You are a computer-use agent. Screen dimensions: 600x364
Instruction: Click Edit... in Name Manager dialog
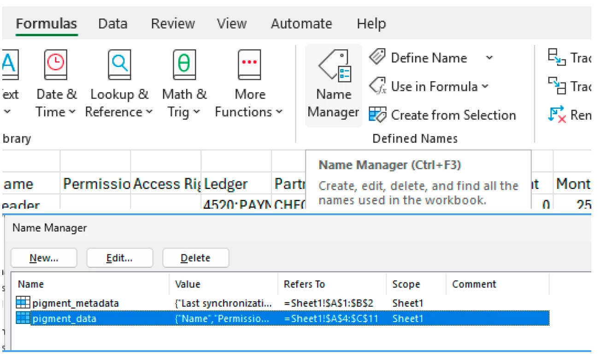click(119, 258)
